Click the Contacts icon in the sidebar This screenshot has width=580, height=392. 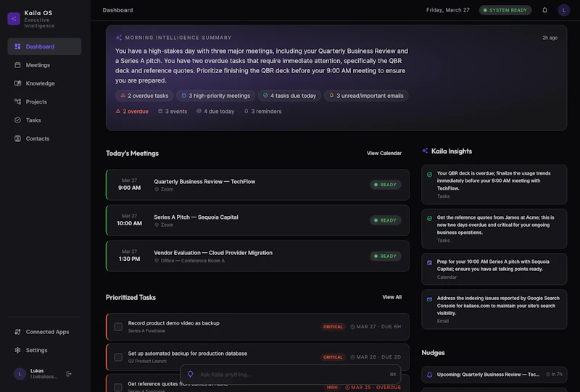(x=17, y=138)
